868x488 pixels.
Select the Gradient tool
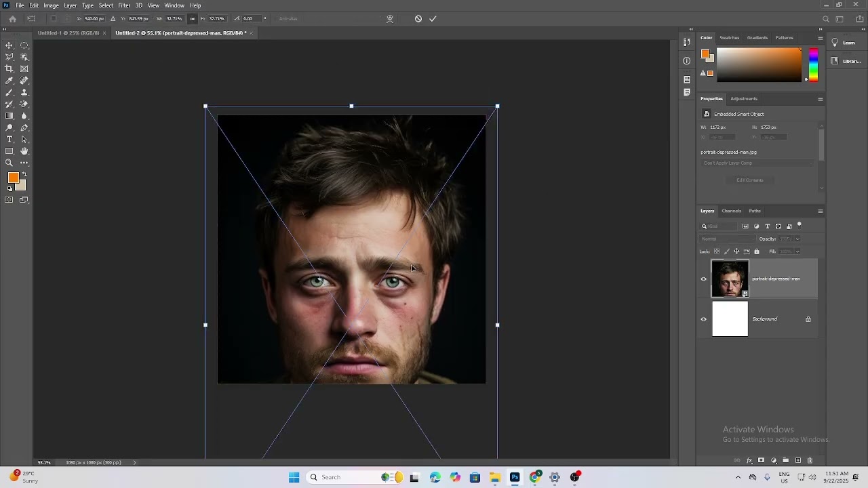point(9,116)
